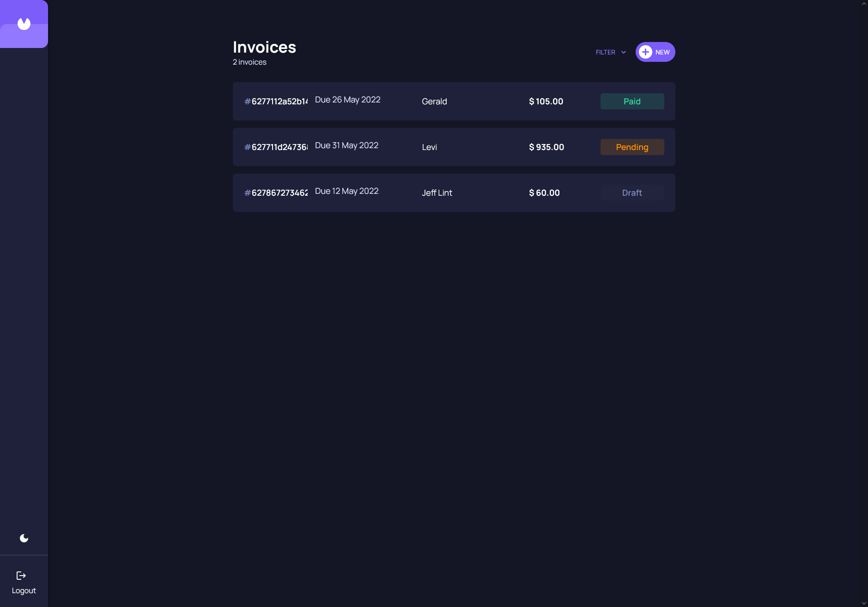Click the $935.00 invoice amount
The image size is (868, 607).
coord(546,147)
